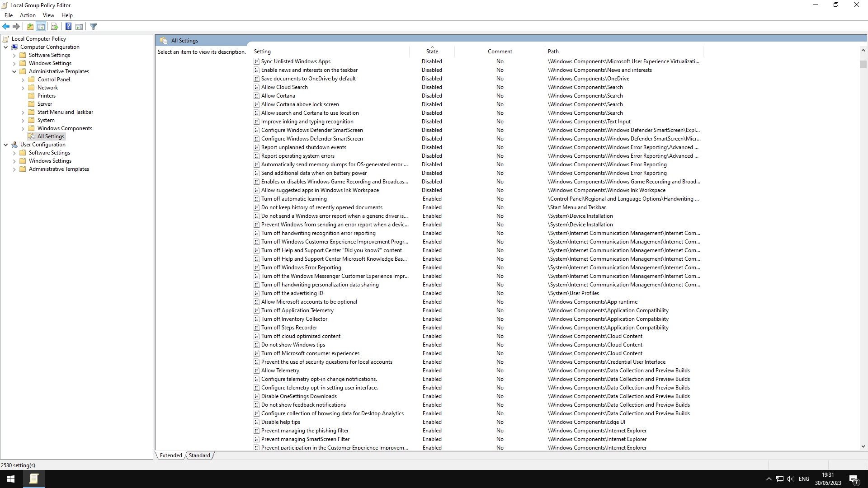The height and width of the screenshot is (488, 868).
Task: Select "Turn off Windows Error Reporting" setting
Action: (x=301, y=267)
